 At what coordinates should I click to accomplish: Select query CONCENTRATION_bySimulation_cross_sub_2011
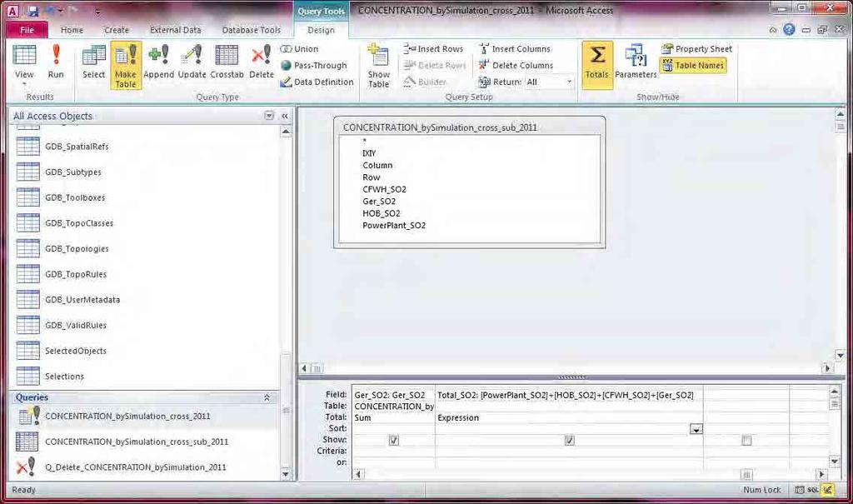coord(137,442)
